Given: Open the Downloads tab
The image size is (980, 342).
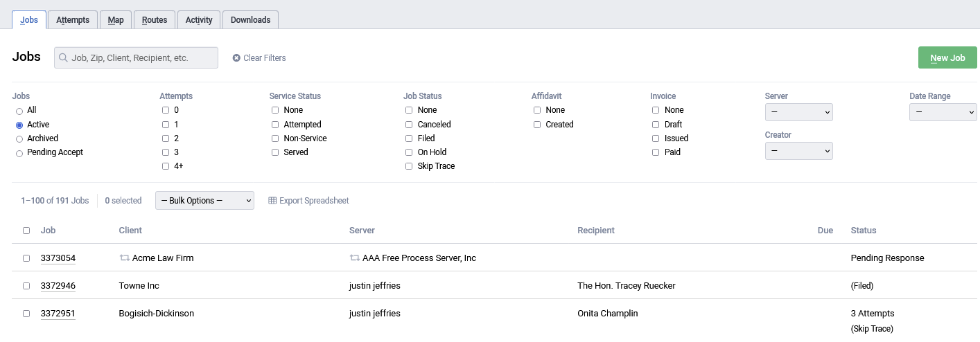Looking at the screenshot, I should click(x=250, y=20).
